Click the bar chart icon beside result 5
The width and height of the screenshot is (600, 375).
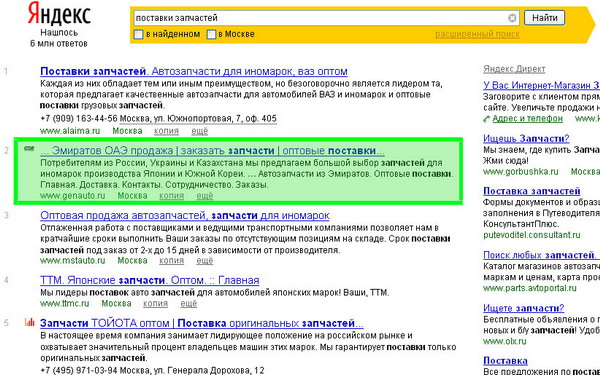29,322
